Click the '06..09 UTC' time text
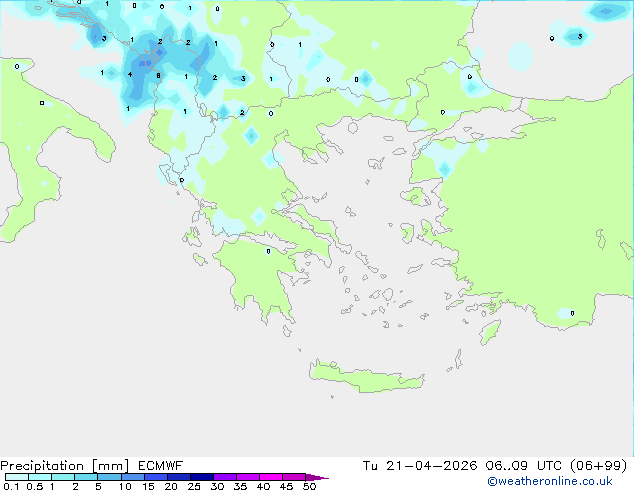This screenshot has height=490, width=634. (x=524, y=466)
